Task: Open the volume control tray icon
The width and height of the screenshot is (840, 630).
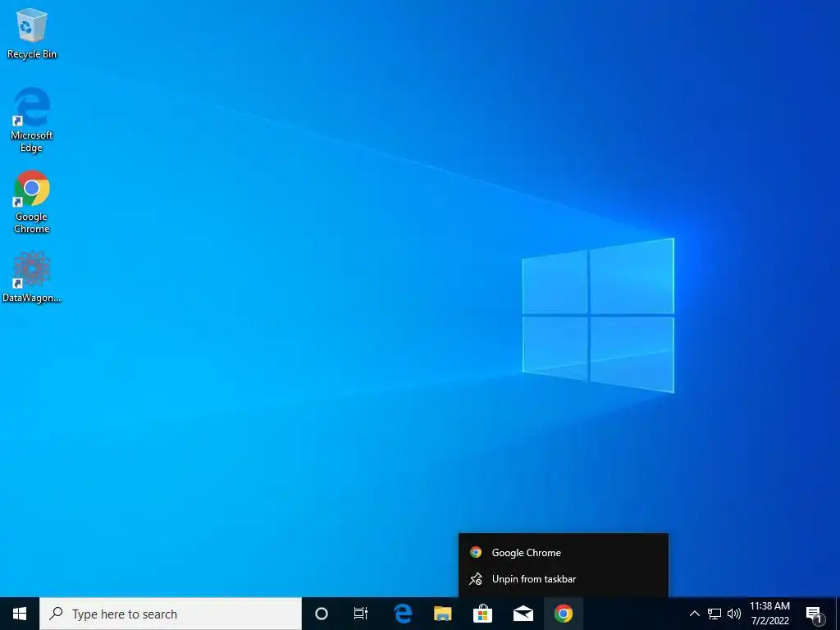Action: (734, 614)
